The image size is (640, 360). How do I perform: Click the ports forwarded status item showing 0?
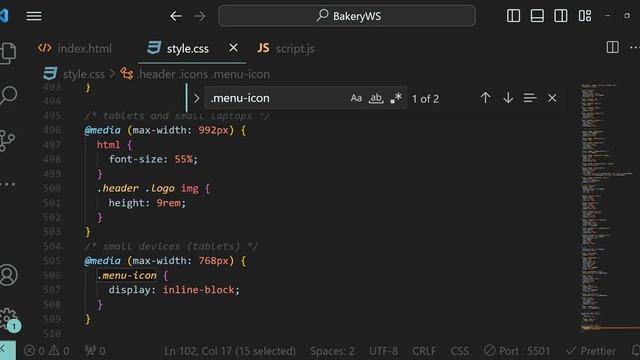[95, 351]
